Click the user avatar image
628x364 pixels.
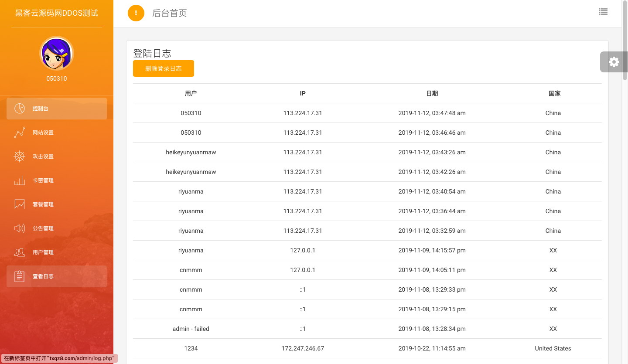click(57, 54)
